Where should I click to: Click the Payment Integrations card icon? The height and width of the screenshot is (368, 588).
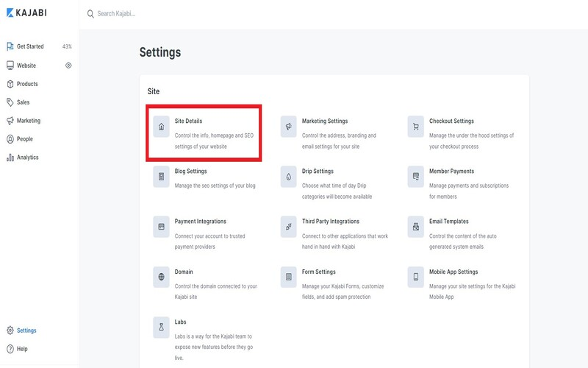pyautogui.click(x=161, y=227)
